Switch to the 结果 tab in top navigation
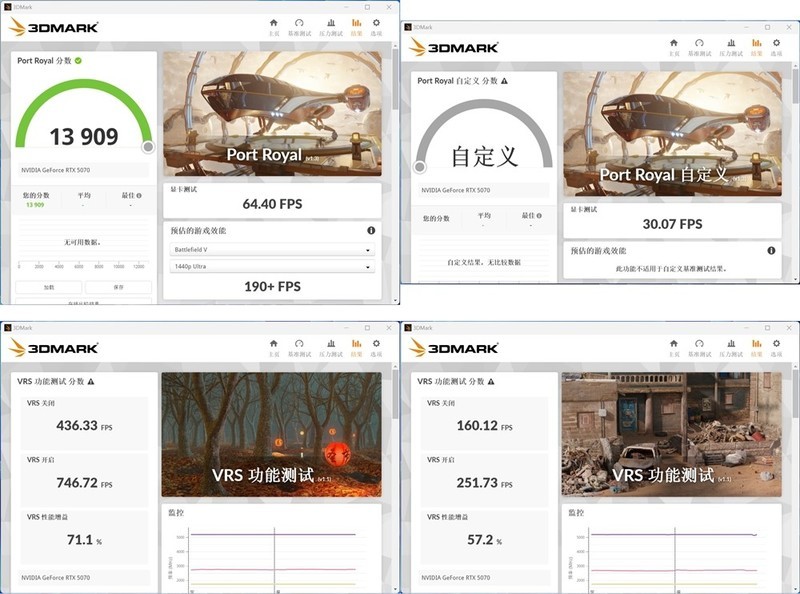 [x=356, y=21]
